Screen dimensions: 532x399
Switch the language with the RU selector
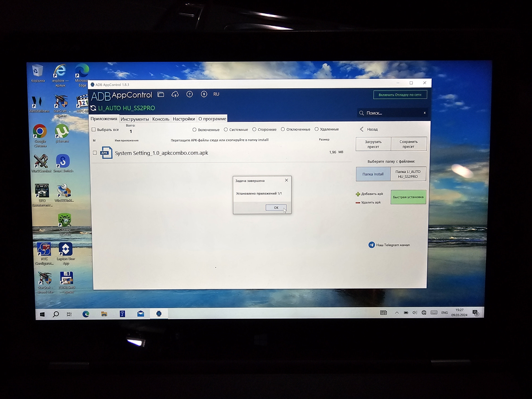click(x=216, y=94)
